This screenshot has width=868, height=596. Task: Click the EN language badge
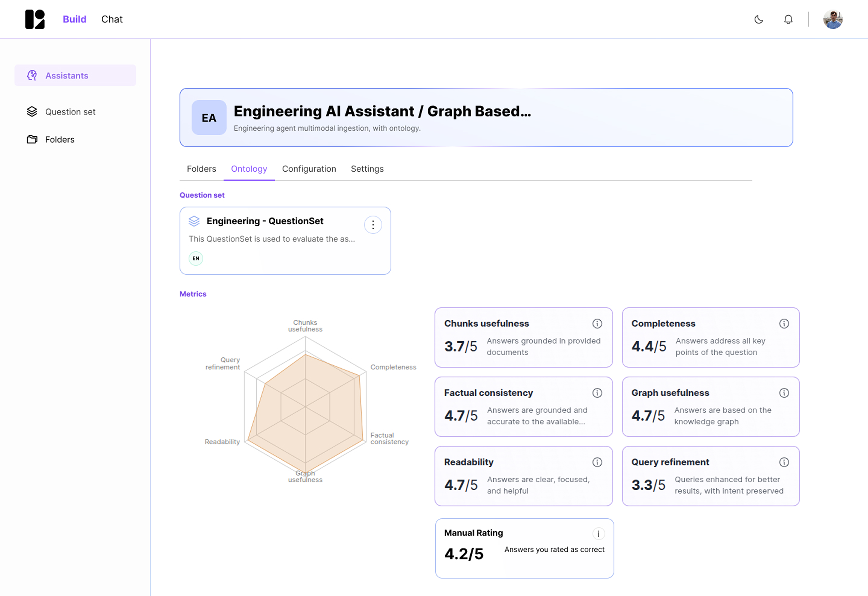[x=196, y=258]
